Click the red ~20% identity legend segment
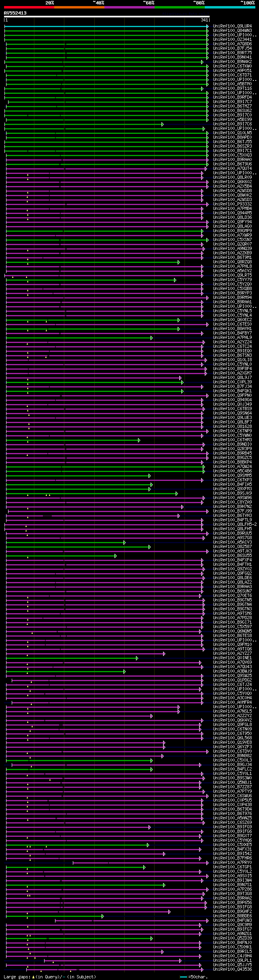This screenshot has width=259, height=980. (x=29, y=7)
